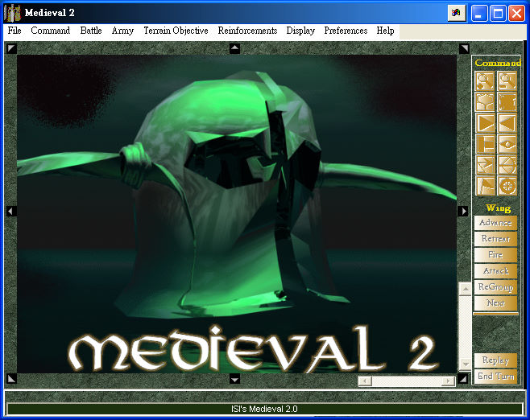The height and width of the screenshot is (420, 530).
Task: Click the zoom in magnifier icon
Action: click(485, 80)
